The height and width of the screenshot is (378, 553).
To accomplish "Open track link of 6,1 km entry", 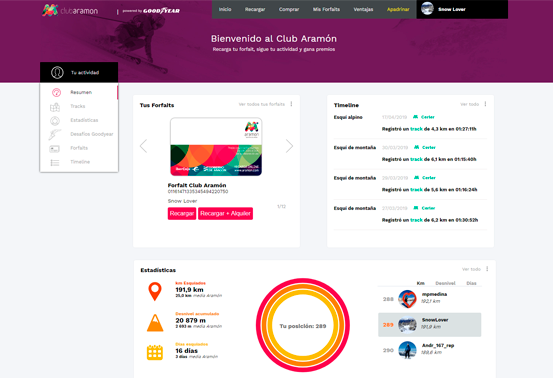I will (x=416, y=159).
